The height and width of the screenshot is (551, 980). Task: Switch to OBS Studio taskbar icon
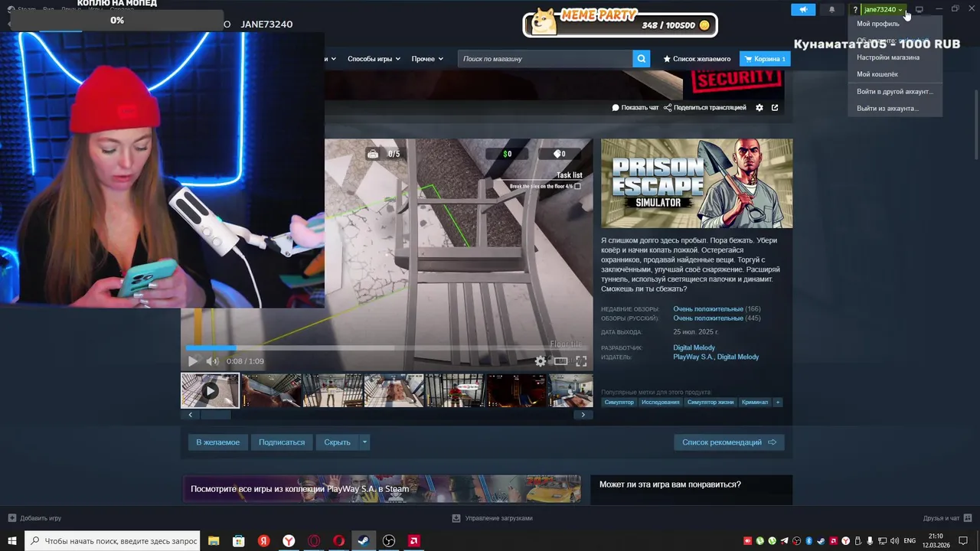point(389,541)
